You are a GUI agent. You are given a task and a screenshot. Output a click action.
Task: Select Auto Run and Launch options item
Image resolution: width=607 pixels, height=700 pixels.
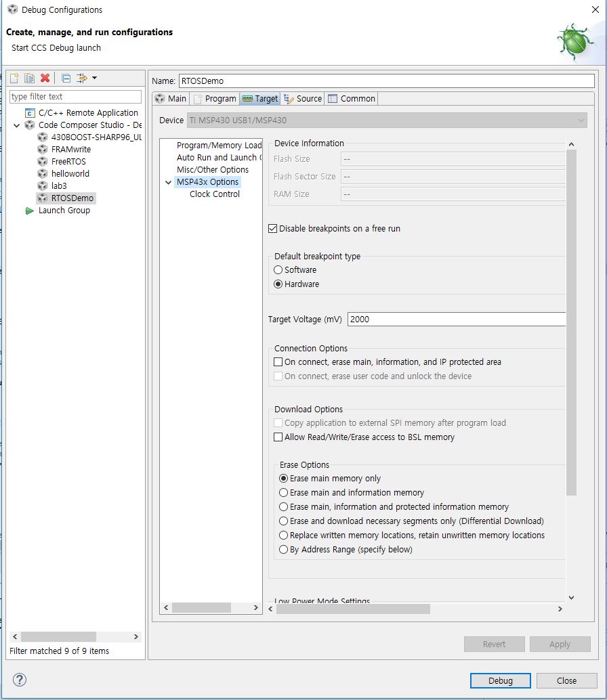[219, 157]
